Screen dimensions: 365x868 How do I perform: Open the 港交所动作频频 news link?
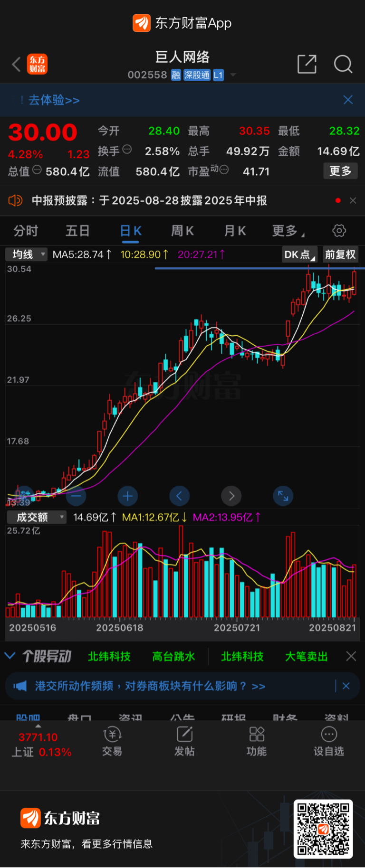pos(150,686)
